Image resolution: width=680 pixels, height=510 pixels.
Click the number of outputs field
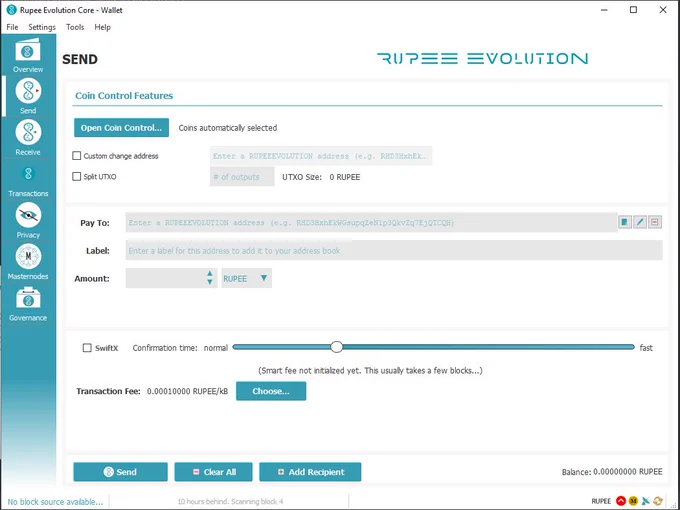242,177
